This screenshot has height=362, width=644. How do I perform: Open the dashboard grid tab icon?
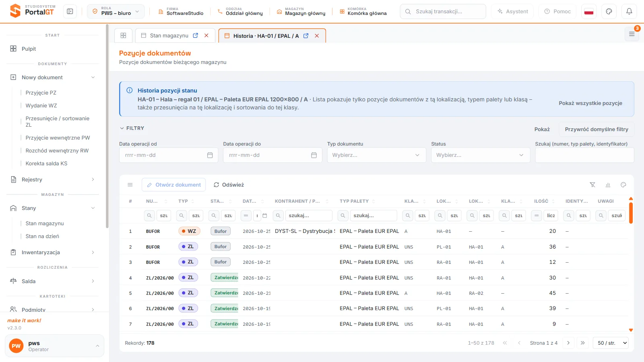(124, 35)
